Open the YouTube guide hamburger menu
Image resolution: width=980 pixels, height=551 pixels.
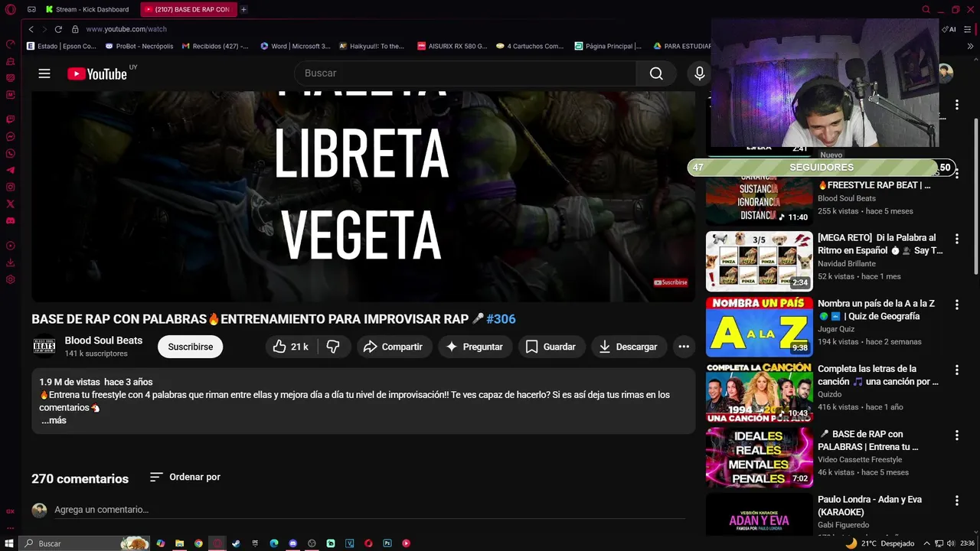tap(44, 73)
